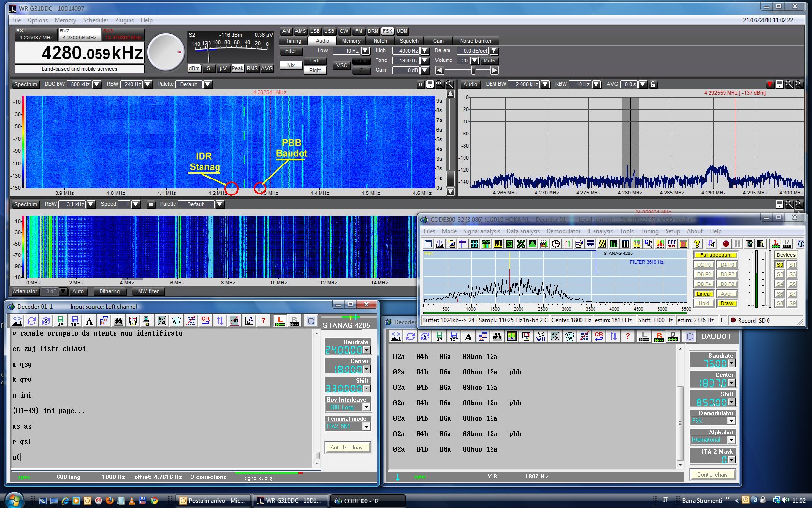The image size is (812, 508).
Task: Click the refresh arrows icon in Decoder 01-1
Action: tap(31, 320)
